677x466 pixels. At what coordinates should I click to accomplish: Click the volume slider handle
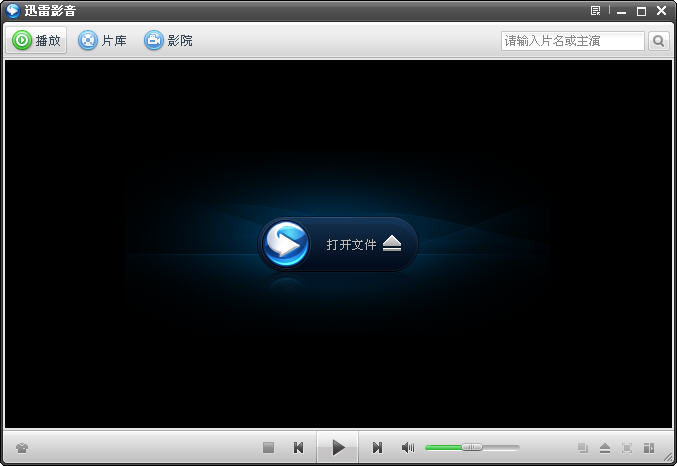click(x=472, y=447)
